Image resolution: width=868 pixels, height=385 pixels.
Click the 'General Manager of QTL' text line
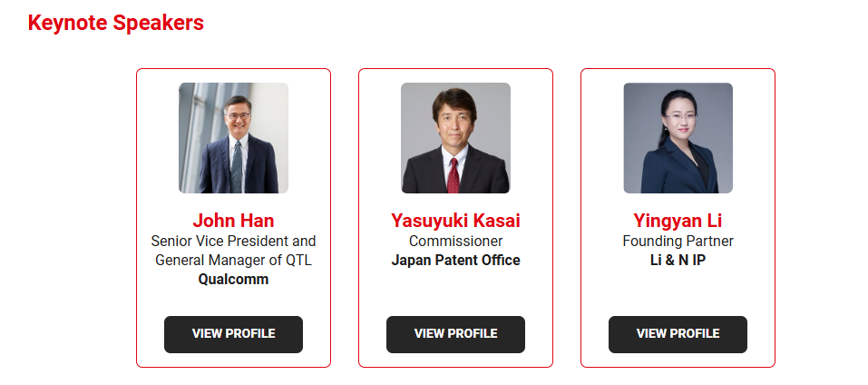pyautogui.click(x=233, y=261)
